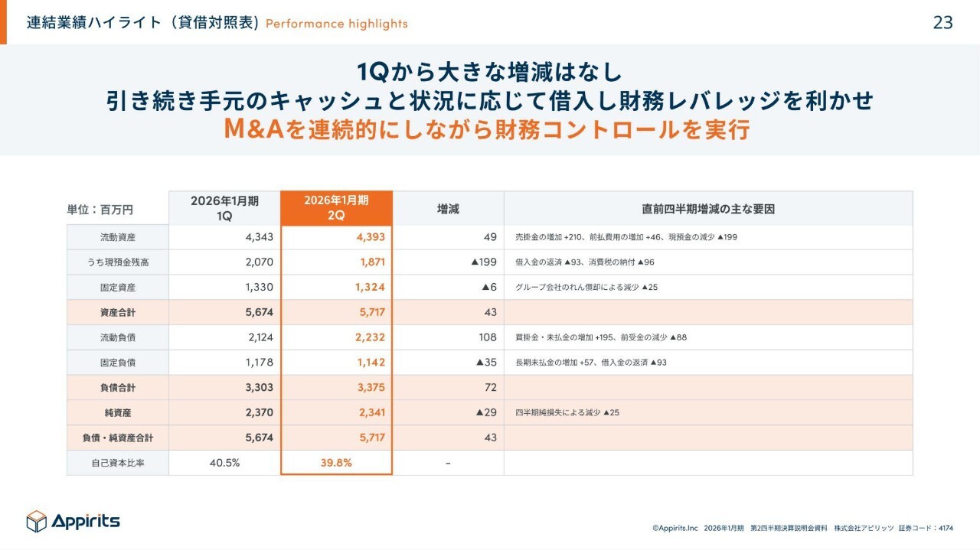Click the orange M&A headline line
Viewport: 980px width, 550px height.
(486, 129)
